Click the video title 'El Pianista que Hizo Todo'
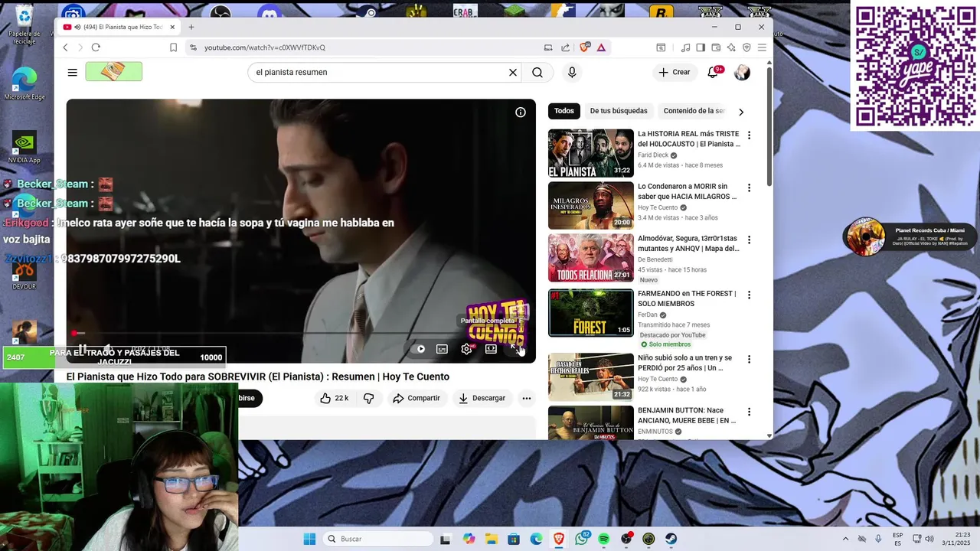Screen dimensions: 980x551 coord(257,377)
